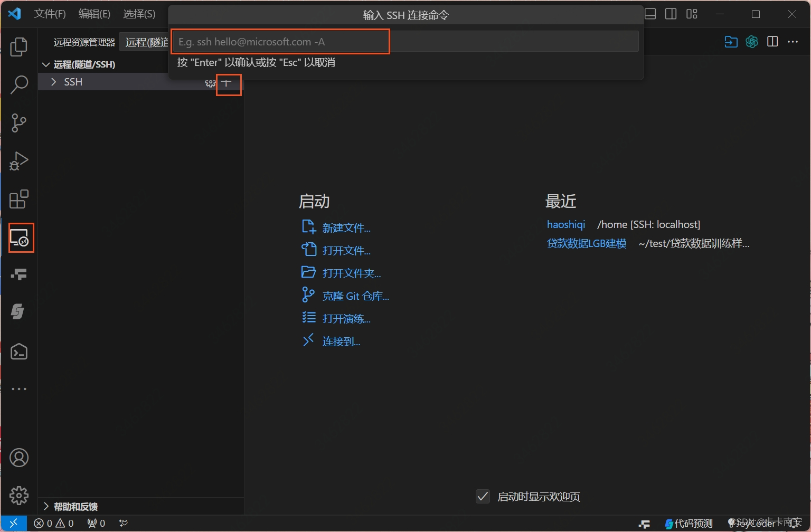Viewport: 811px width, 532px height.
Task: Click the VS Code logo in title bar
Action: 15,13
